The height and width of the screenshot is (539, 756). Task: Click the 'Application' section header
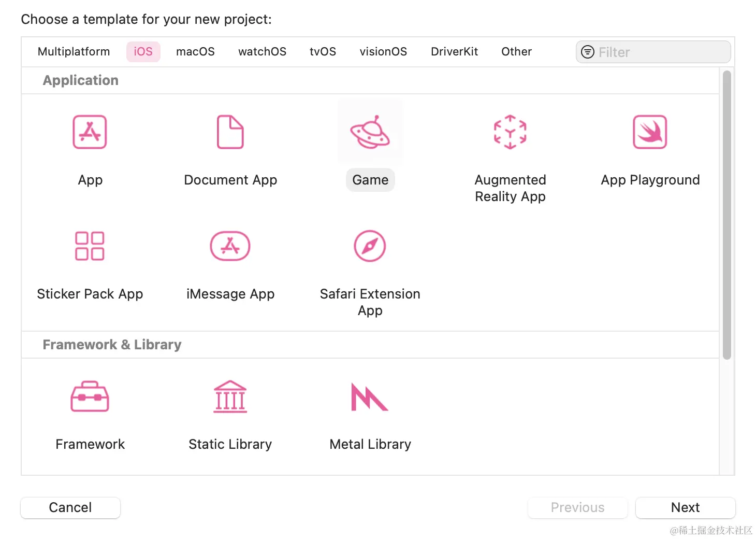(x=81, y=80)
